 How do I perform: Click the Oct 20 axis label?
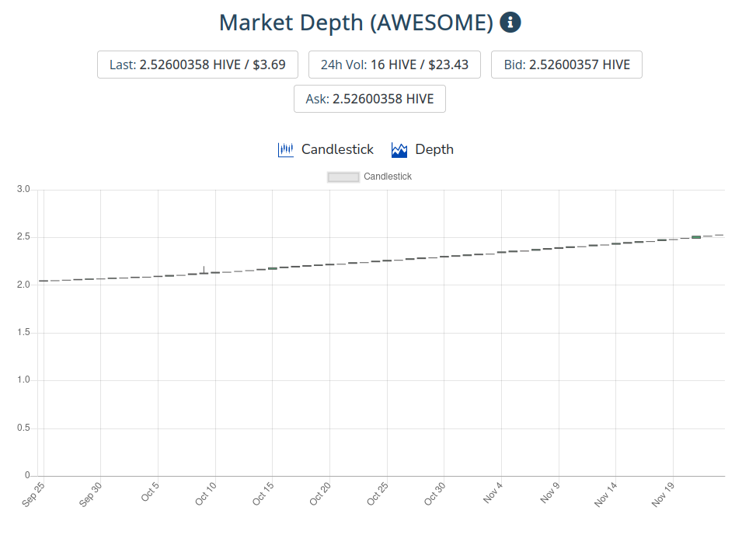[x=320, y=494]
